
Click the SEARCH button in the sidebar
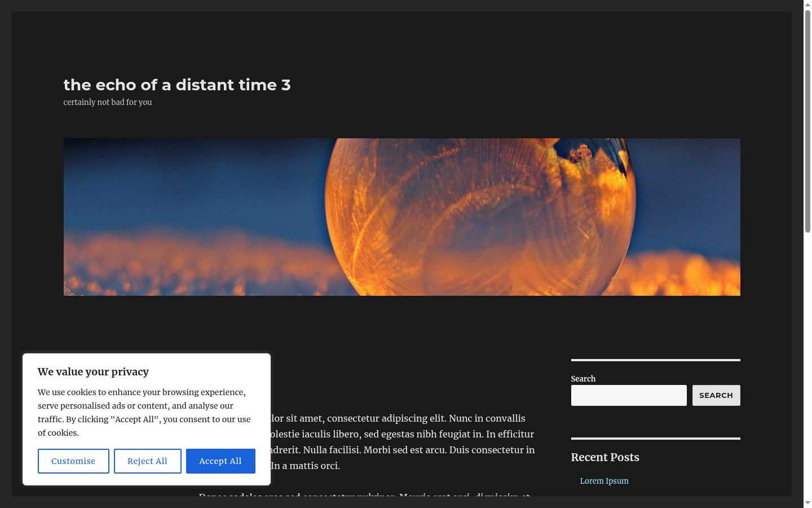[716, 395]
